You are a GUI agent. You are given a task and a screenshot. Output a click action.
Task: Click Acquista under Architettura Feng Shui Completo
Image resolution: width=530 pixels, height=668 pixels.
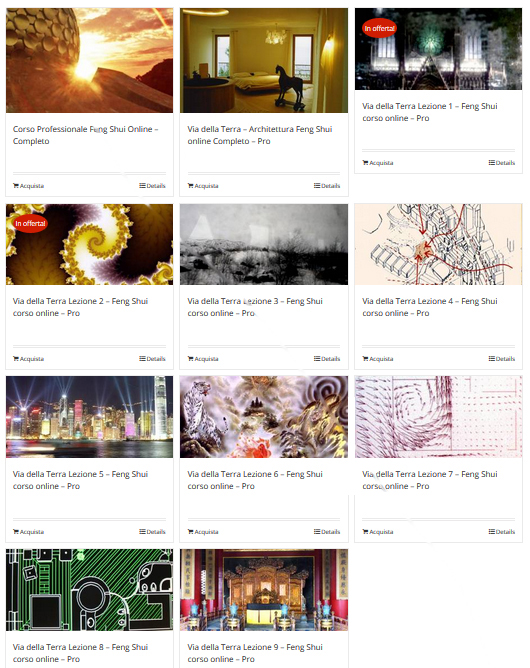click(203, 186)
